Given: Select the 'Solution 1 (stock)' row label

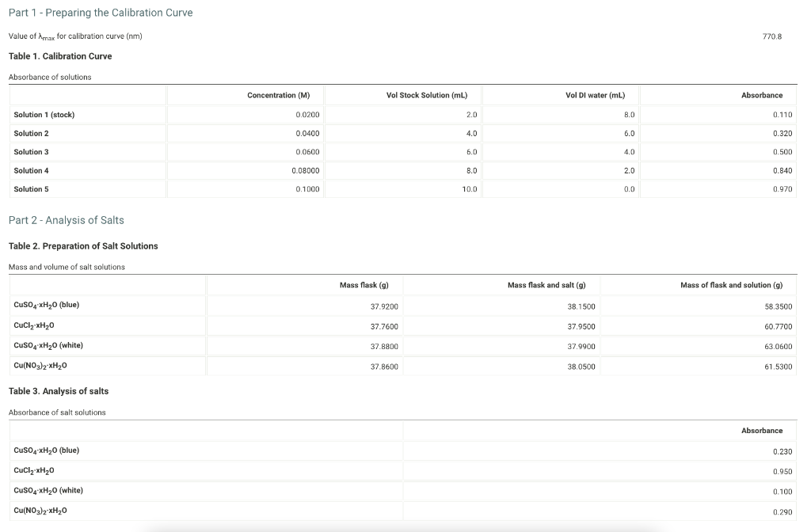Looking at the screenshot, I should tap(44, 115).
